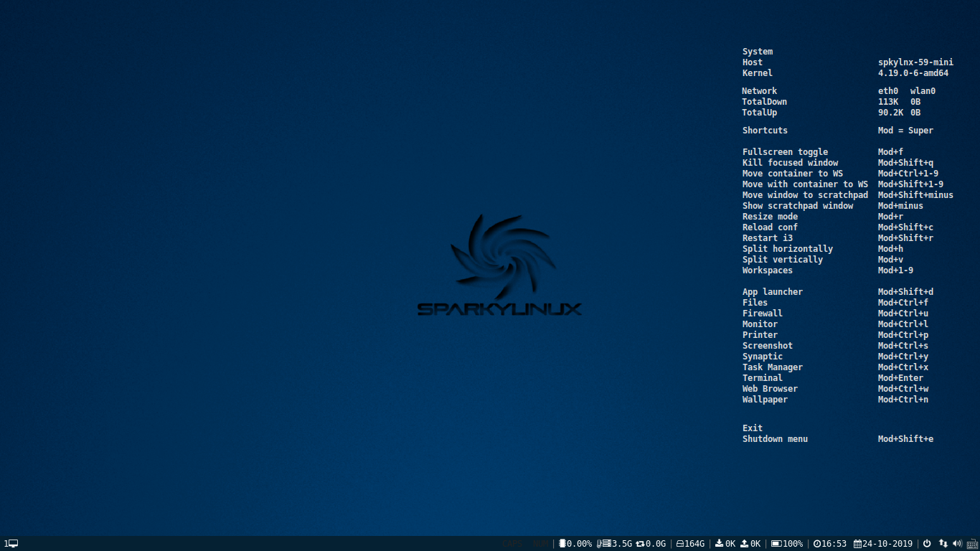Click kernel version '4.19.0-6-amd64'
The image size is (980, 551).
pyautogui.click(x=913, y=73)
